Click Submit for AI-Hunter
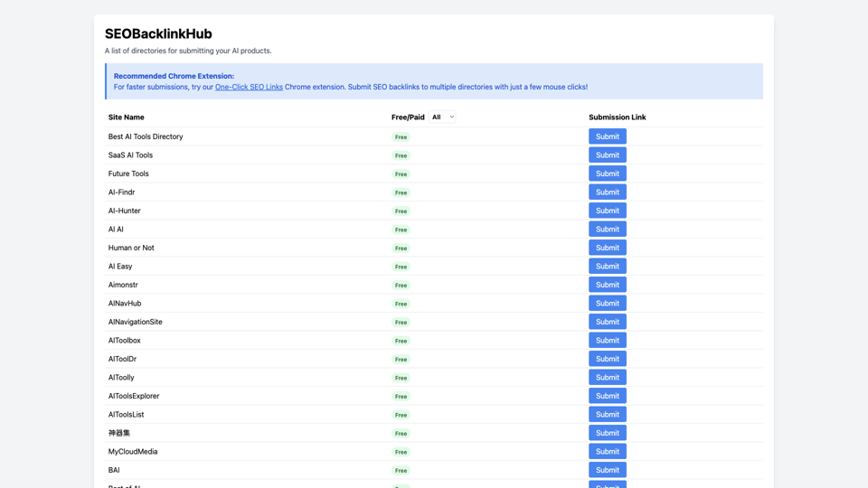Viewport: 868px width, 488px height. [608, 211]
